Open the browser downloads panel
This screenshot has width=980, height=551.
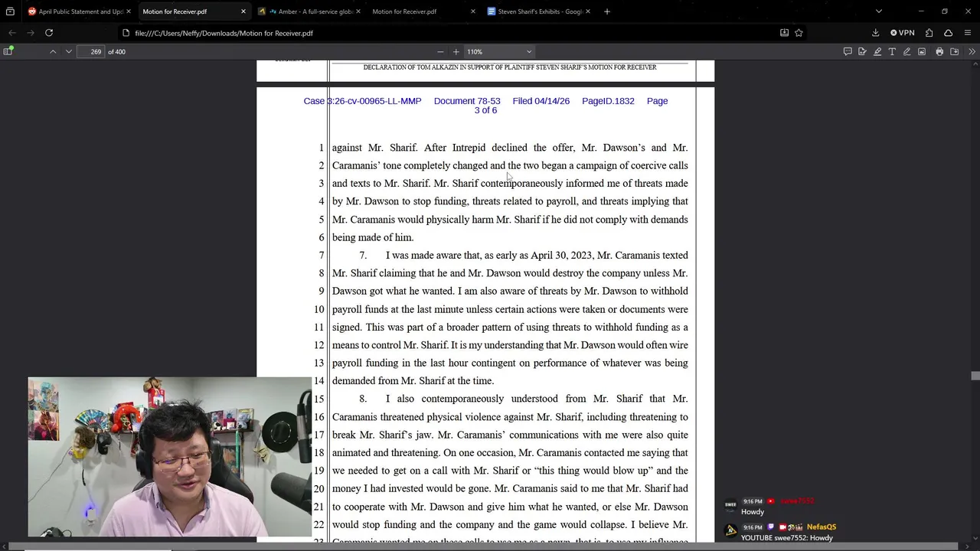click(x=875, y=33)
